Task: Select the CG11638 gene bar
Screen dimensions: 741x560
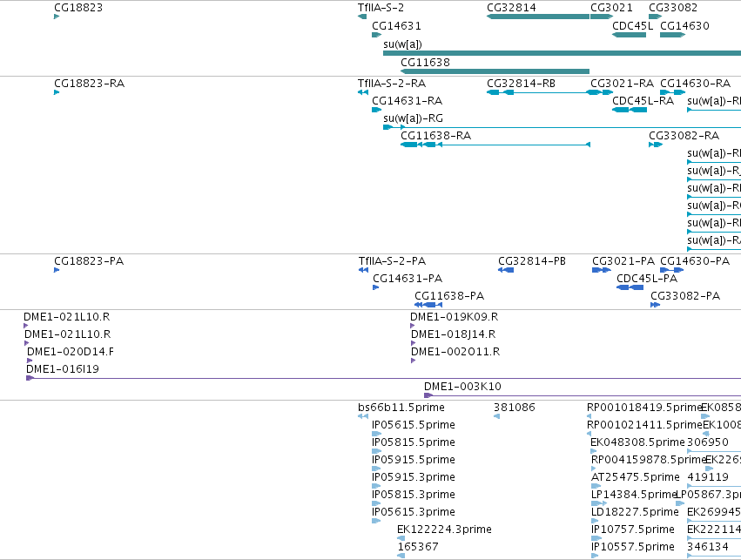Action: point(495,71)
